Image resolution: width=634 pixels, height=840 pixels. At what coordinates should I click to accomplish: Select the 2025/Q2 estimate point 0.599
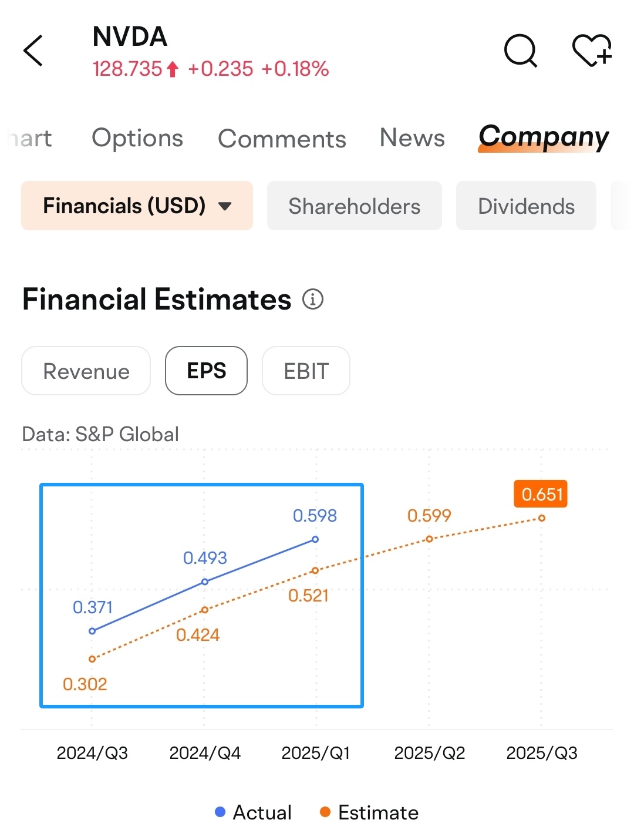(x=429, y=539)
